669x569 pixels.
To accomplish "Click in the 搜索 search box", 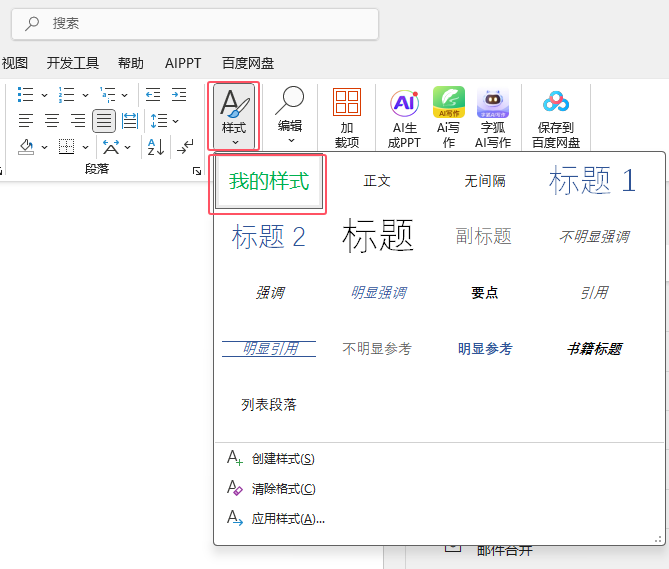I will pos(195,24).
